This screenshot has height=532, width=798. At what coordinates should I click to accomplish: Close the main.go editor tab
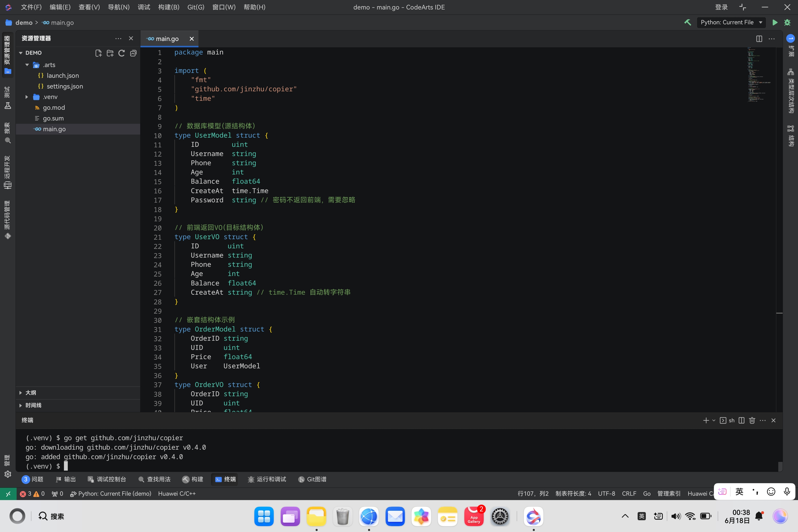[x=192, y=39]
